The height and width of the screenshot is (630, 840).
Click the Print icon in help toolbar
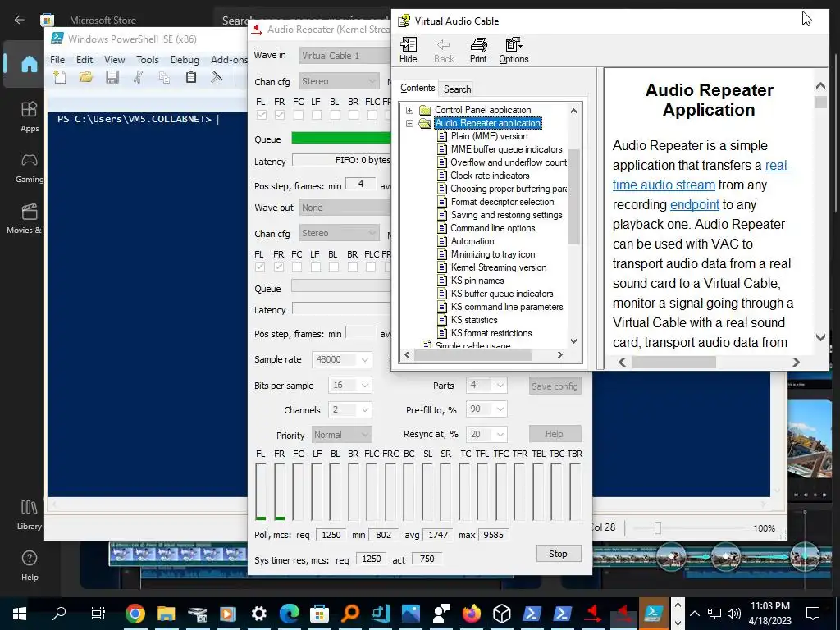478,50
